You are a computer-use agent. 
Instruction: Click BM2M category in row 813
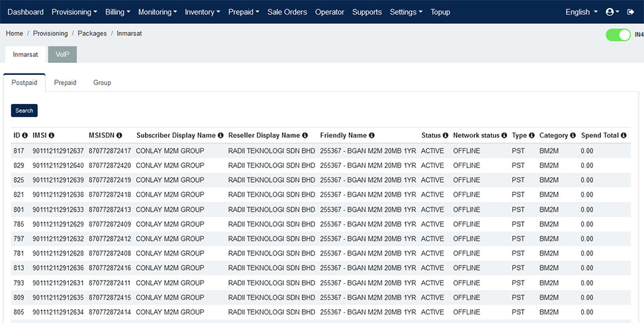(x=549, y=268)
